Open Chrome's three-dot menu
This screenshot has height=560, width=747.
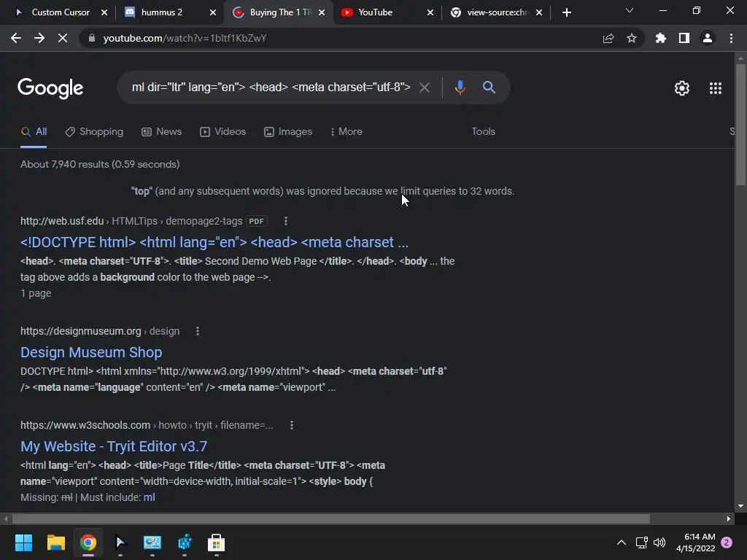(731, 38)
